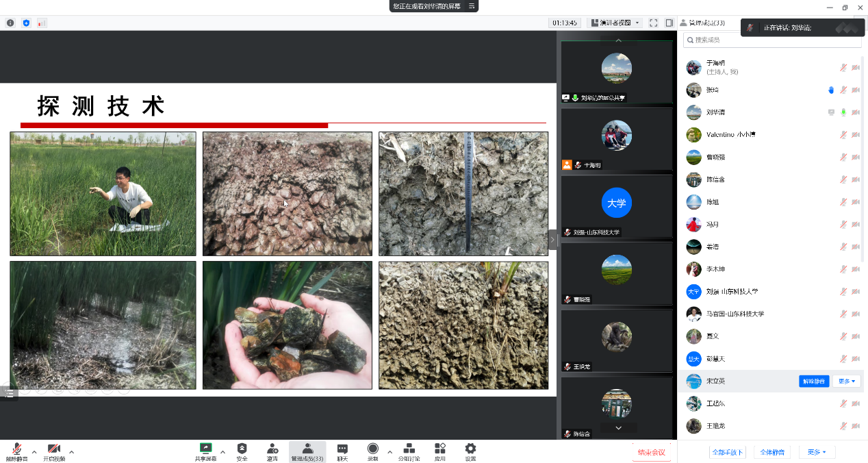This screenshot has width=868, height=463.
Task: Open Breakout rooms (分组讨论)
Action: click(409, 449)
